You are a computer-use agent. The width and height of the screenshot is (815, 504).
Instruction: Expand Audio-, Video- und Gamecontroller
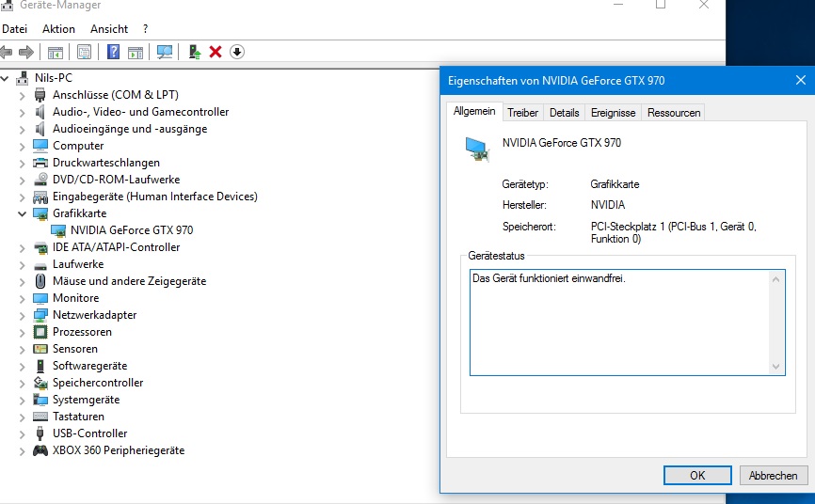pos(22,112)
